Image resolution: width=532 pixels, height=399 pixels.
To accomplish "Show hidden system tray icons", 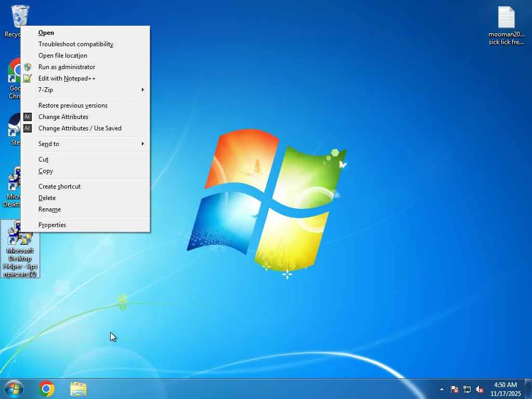I will point(442,389).
